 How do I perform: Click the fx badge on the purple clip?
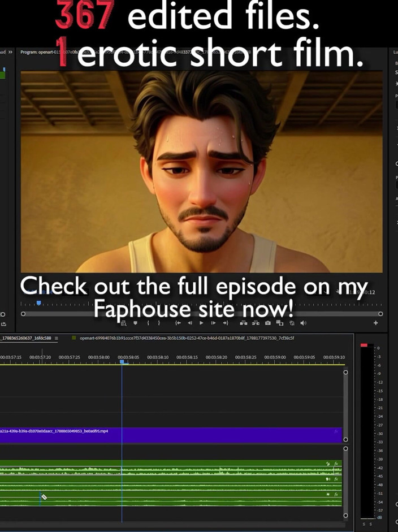coord(336,431)
